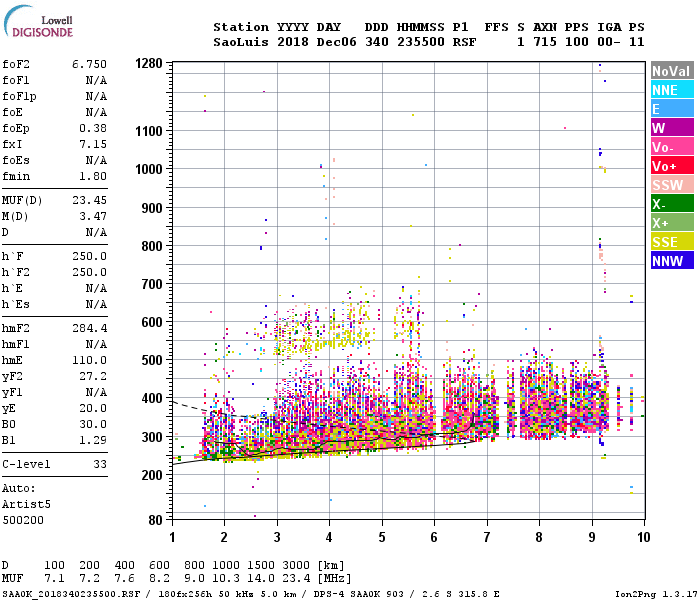The height and width of the screenshot is (600, 700).
Task: Click the yE value 20.0
Action: click(93, 408)
